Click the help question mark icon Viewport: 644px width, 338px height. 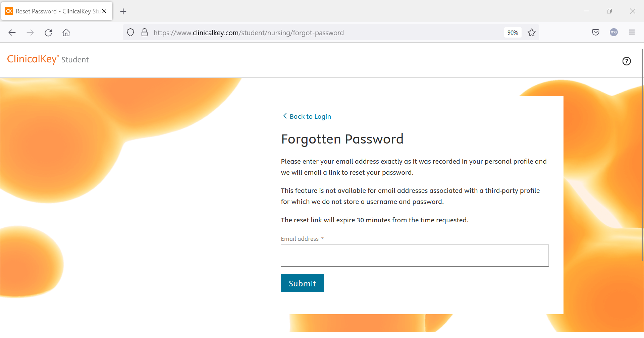click(x=626, y=61)
